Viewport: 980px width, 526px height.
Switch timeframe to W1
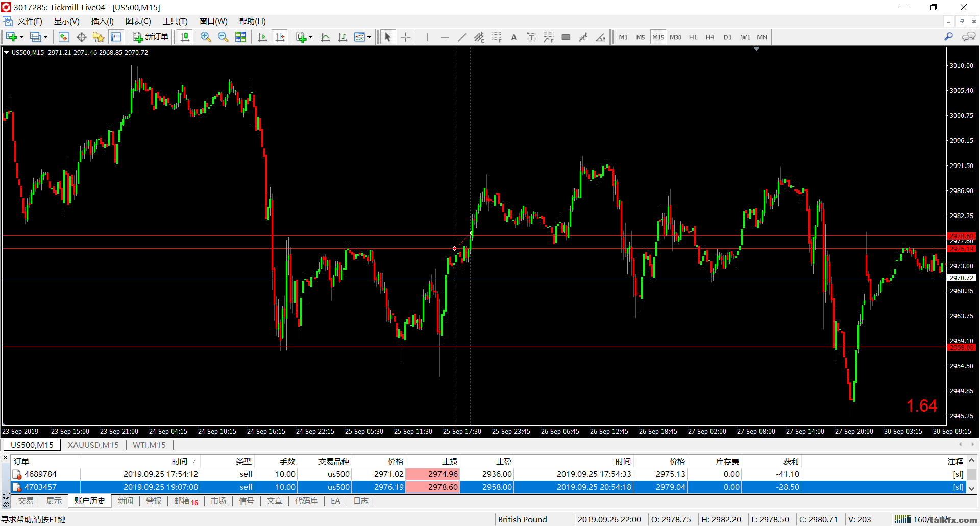pyautogui.click(x=745, y=37)
